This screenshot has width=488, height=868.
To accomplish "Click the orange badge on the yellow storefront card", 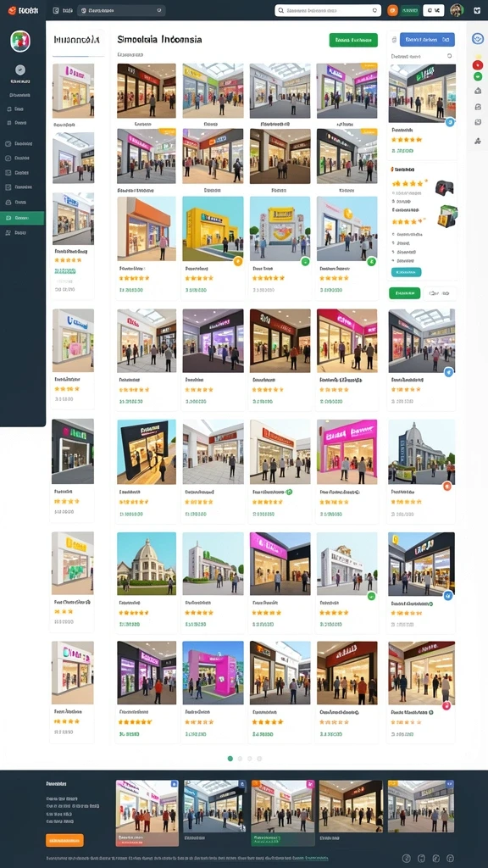I will click(237, 261).
